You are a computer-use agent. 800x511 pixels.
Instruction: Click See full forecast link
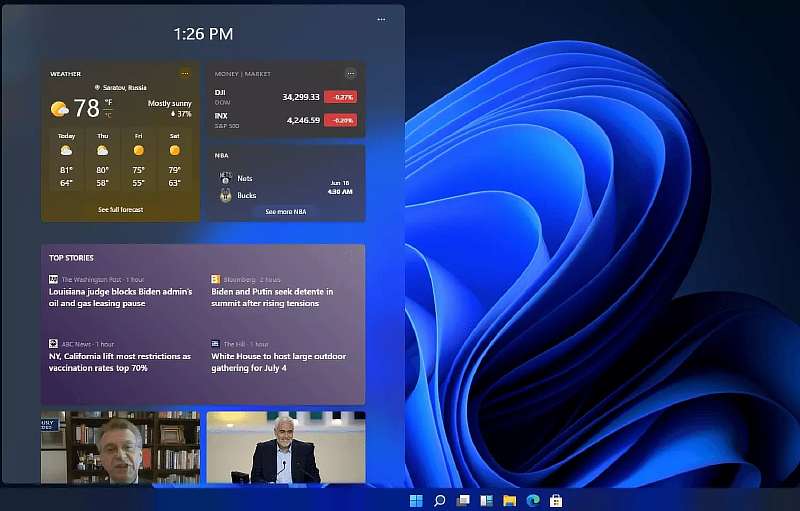tap(120, 210)
